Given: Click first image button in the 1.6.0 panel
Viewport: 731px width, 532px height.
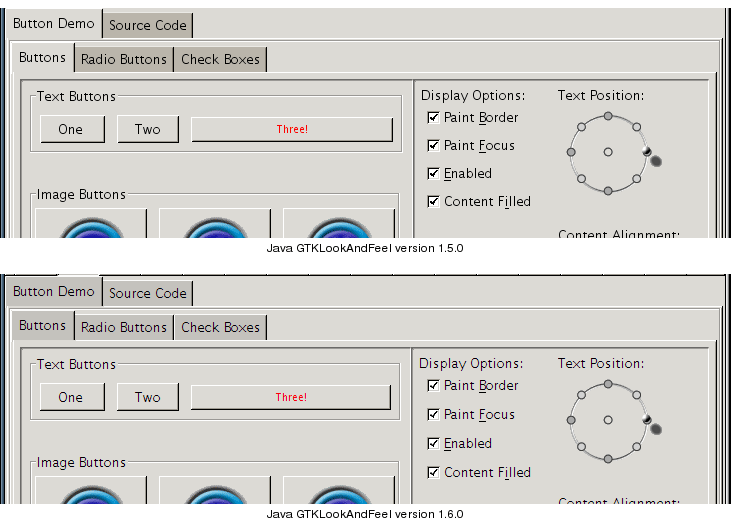Looking at the screenshot, I should pos(91,490).
